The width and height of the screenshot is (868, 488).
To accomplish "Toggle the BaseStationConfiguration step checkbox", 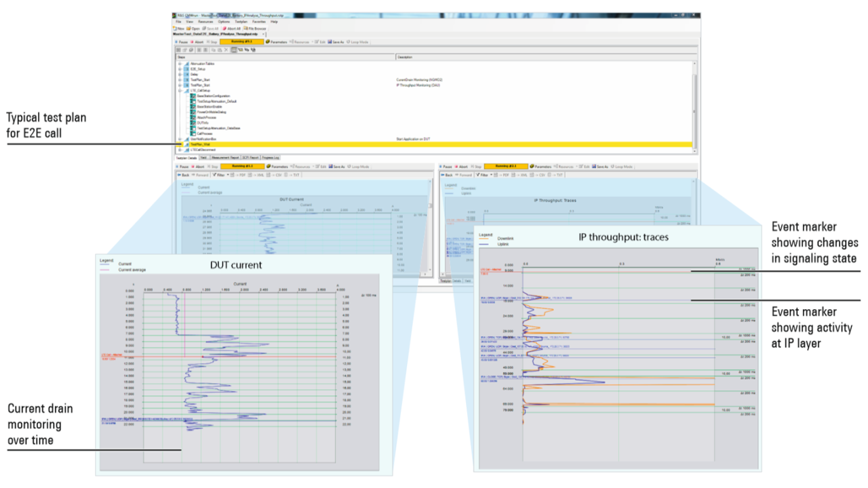I will point(193,96).
